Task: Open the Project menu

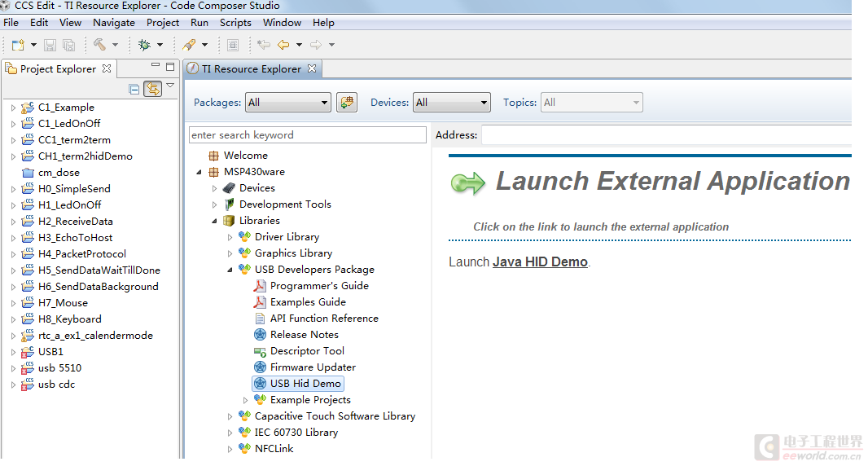Action: pyautogui.click(x=163, y=23)
